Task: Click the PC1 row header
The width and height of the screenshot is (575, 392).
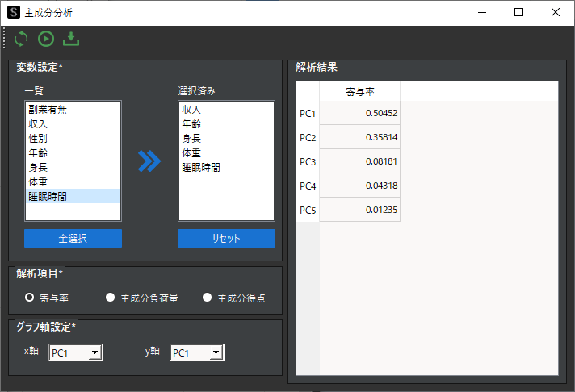Action: click(x=308, y=113)
